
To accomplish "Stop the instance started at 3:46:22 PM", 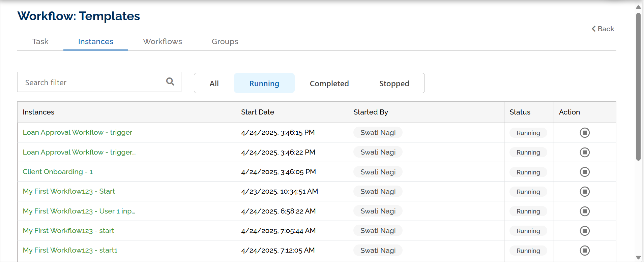I will click(584, 152).
